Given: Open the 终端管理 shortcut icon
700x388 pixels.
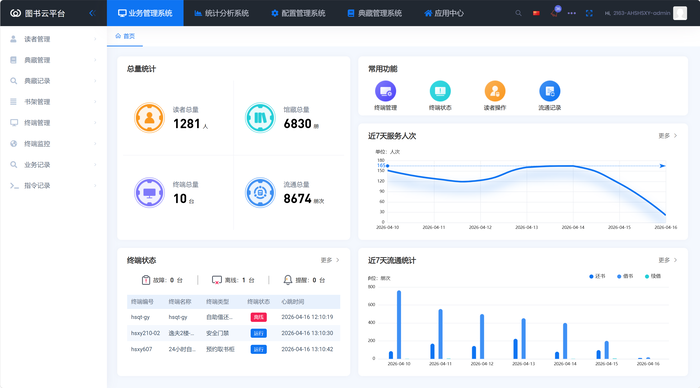Looking at the screenshot, I should pos(385,91).
